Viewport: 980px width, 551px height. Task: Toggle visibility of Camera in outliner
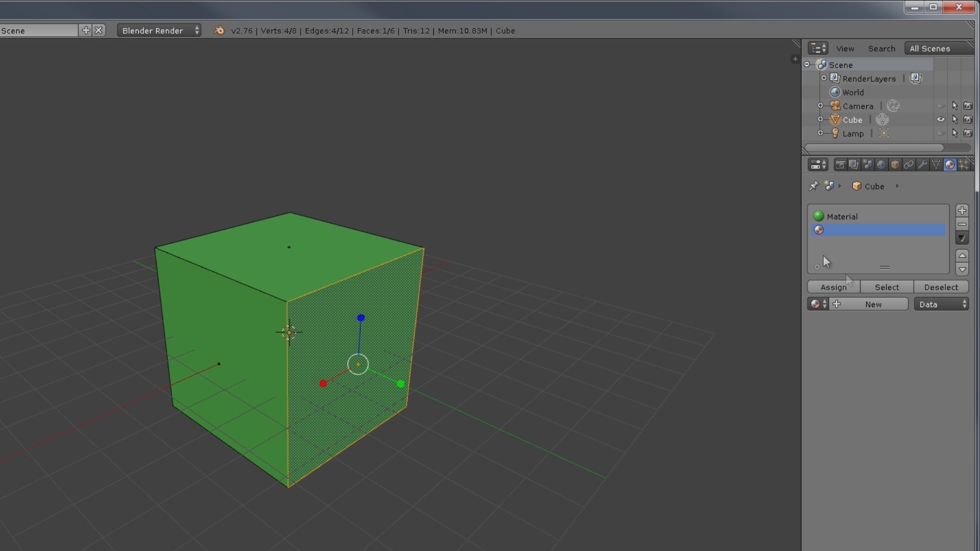940,106
